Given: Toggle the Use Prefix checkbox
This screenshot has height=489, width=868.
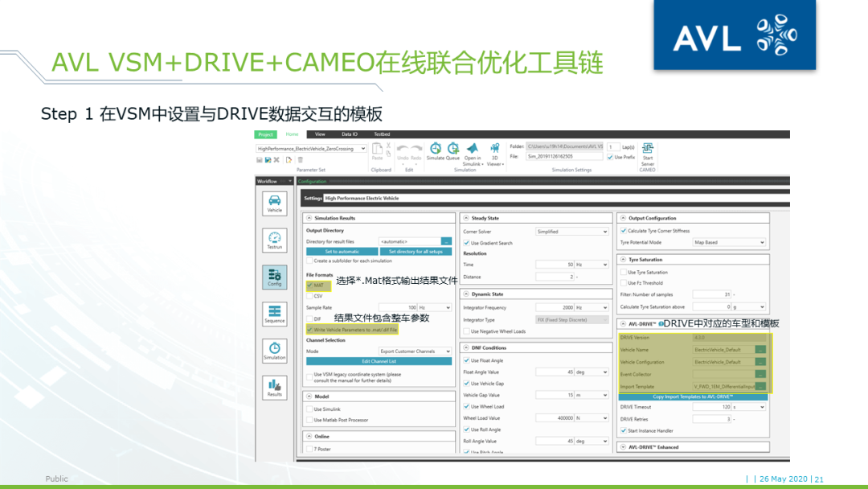Looking at the screenshot, I should tap(609, 156).
